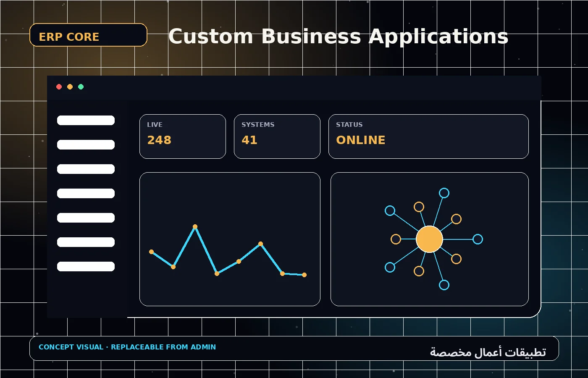Click the Arabic caption تطبيقات أعمال مخصصة
Image resolution: width=588 pixels, height=378 pixels.
[488, 352]
